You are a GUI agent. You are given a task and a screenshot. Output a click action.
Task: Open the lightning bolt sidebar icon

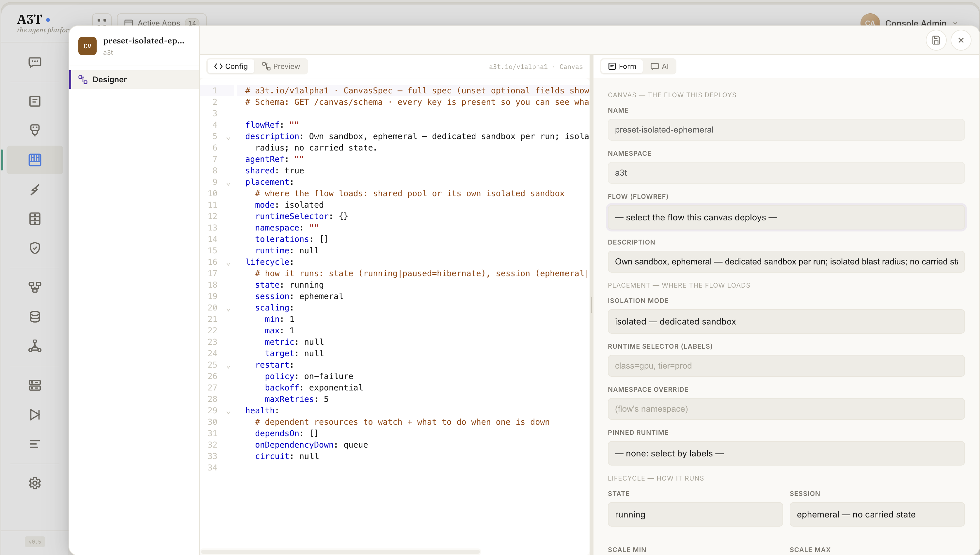coord(35,189)
